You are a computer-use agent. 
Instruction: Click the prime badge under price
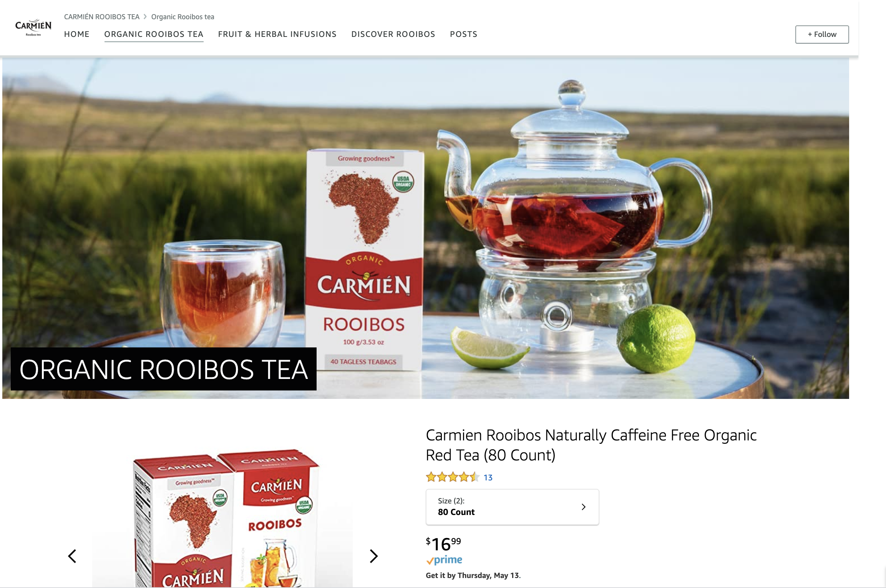(444, 560)
